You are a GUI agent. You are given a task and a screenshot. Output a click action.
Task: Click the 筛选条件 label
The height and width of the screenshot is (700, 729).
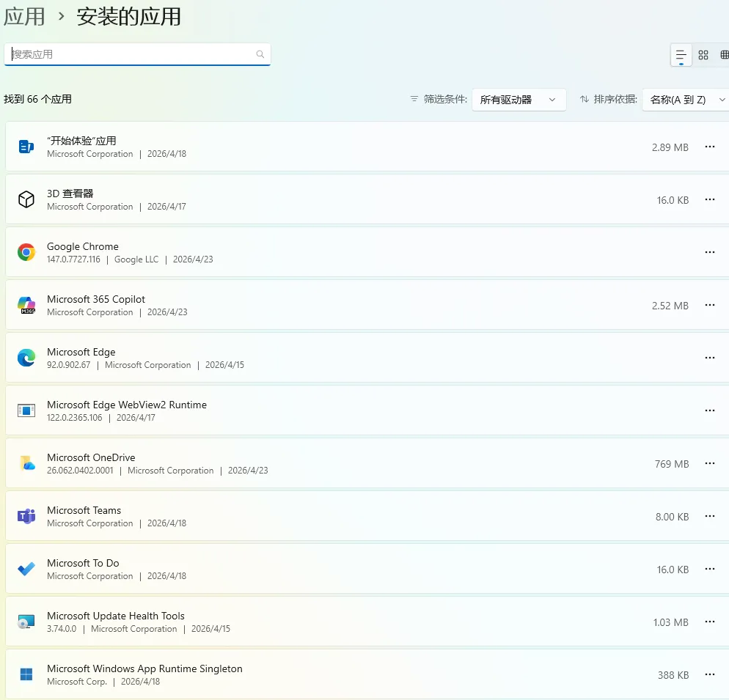[x=445, y=99]
